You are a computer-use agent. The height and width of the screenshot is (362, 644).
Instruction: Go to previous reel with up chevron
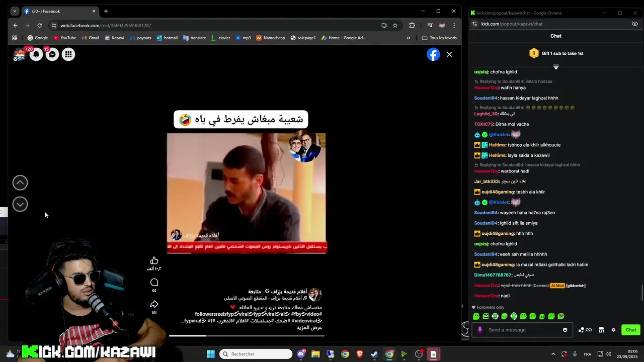[x=20, y=183]
